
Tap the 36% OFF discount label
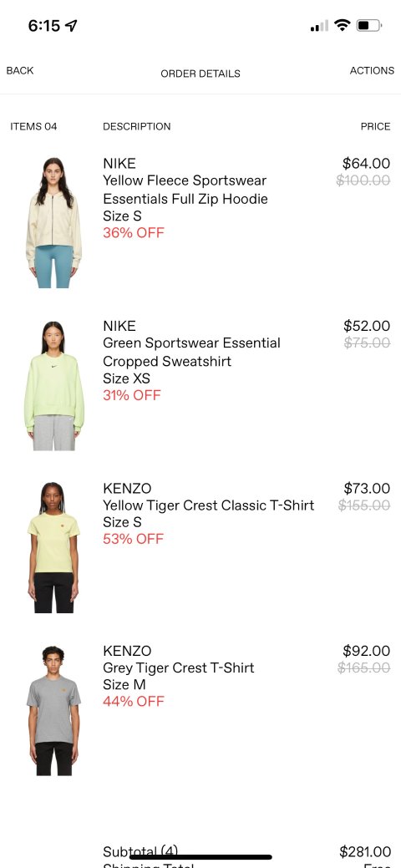click(x=134, y=233)
